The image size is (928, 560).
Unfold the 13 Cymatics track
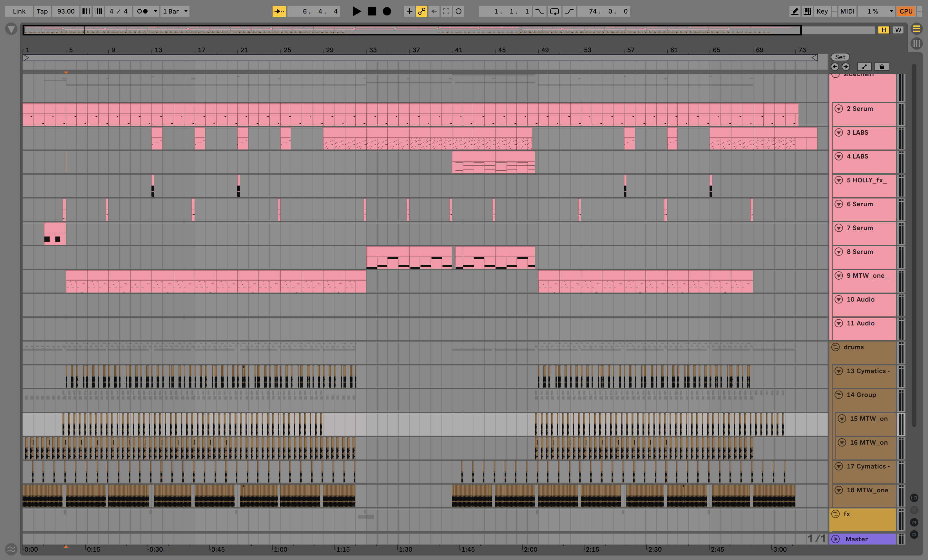click(839, 371)
